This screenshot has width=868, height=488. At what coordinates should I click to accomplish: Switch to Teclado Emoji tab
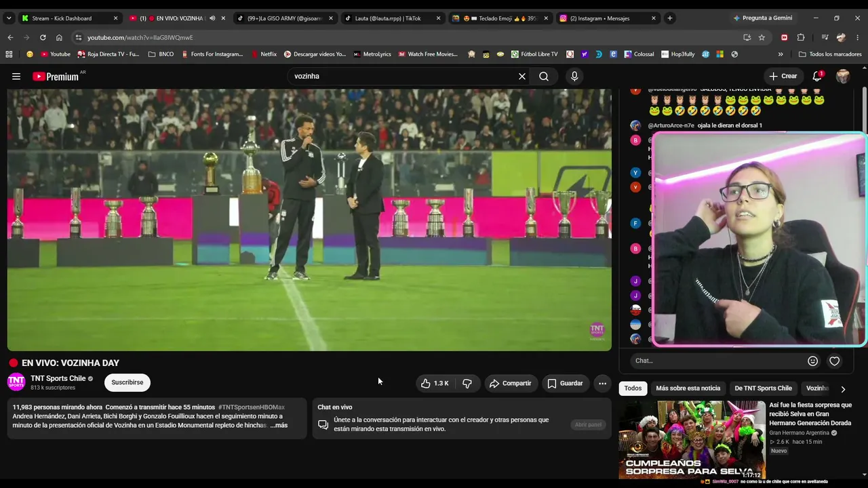(500, 18)
